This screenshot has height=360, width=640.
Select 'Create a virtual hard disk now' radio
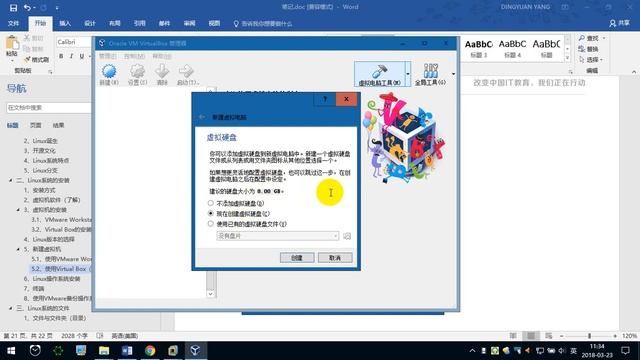click(x=211, y=213)
